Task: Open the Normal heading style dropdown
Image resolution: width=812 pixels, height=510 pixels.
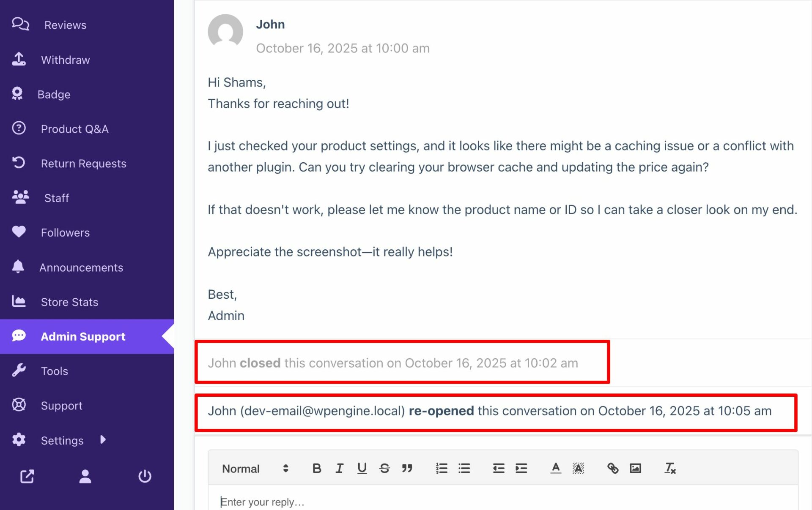Action: 255,469
